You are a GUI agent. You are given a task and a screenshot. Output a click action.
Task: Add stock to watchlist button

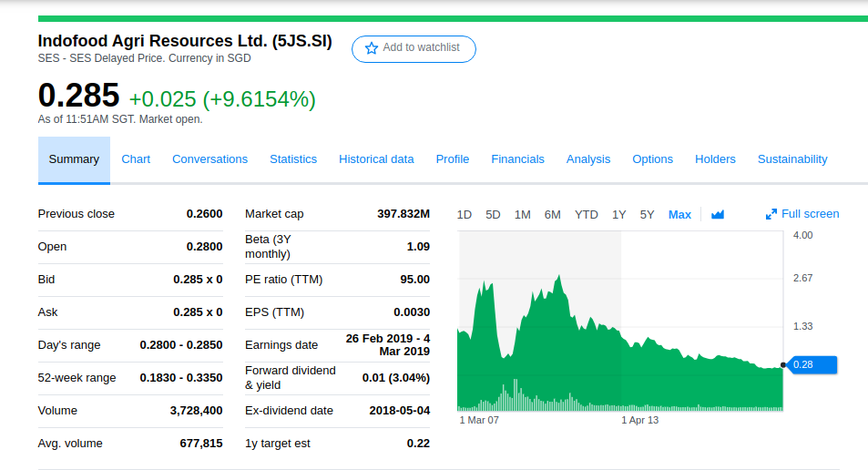click(x=414, y=48)
